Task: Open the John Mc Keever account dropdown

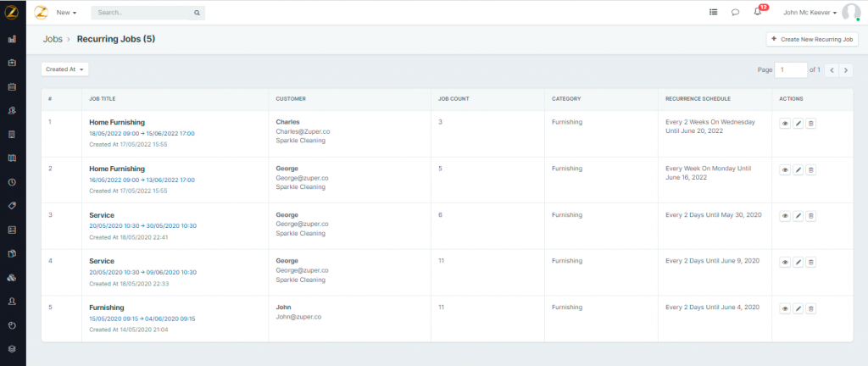Action: pyautogui.click(x=810, y=13)
